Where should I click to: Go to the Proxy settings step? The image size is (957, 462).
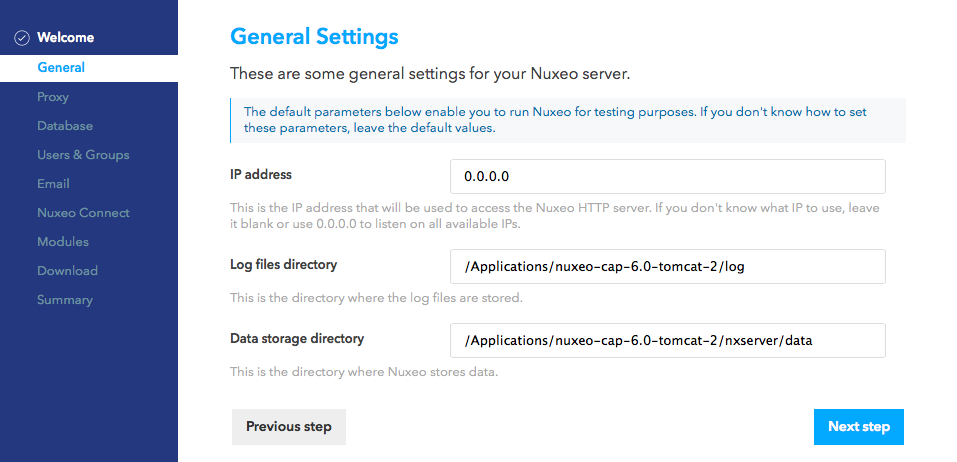click(53, 97)
